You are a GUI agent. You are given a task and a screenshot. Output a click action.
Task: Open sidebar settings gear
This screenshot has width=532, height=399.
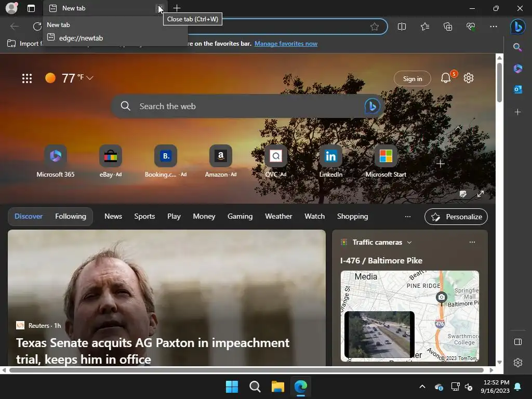(518, 363)
